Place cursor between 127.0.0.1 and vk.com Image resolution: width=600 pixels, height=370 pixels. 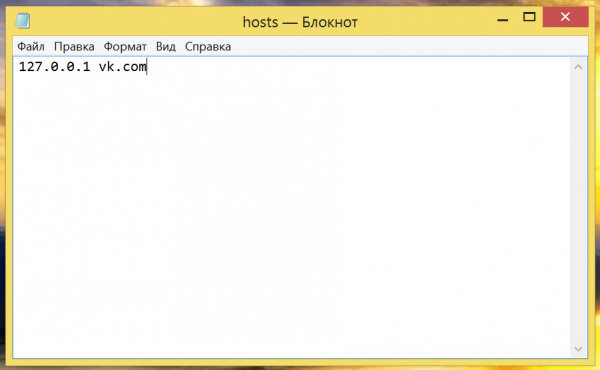[x=94, y=67]
